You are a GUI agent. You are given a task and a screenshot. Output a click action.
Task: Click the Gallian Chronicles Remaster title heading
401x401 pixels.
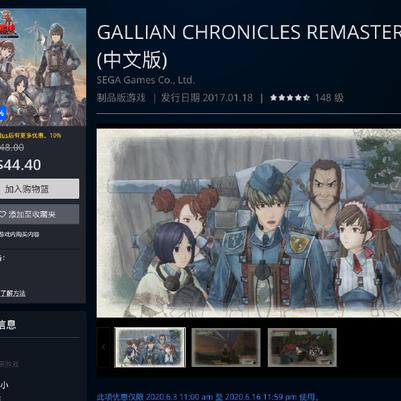[x=249, y=47]
